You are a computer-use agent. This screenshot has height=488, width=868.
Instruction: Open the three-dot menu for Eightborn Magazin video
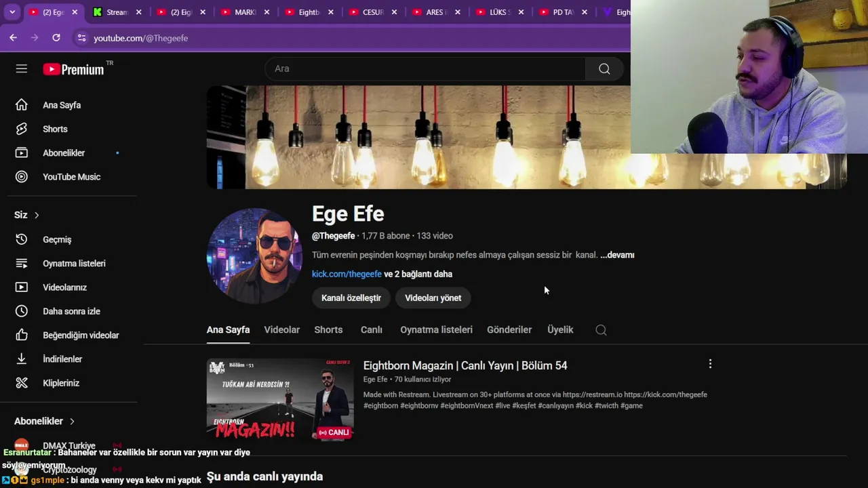coord(710,364)
